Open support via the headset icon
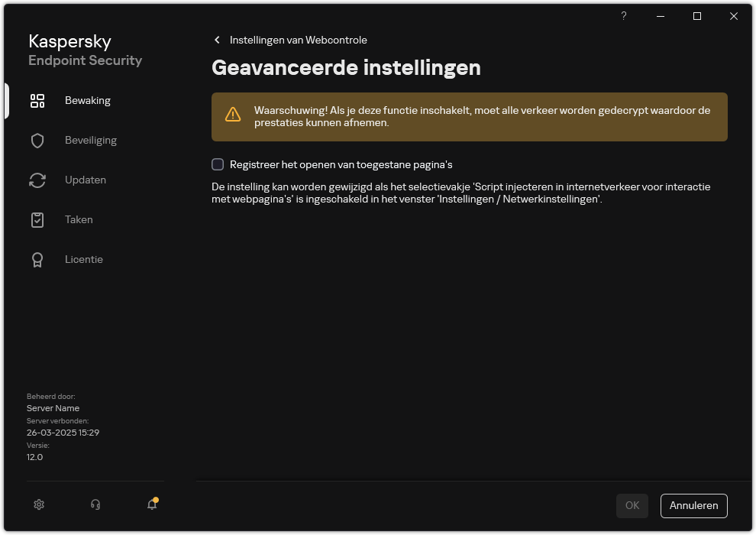 tap(95, 504)
